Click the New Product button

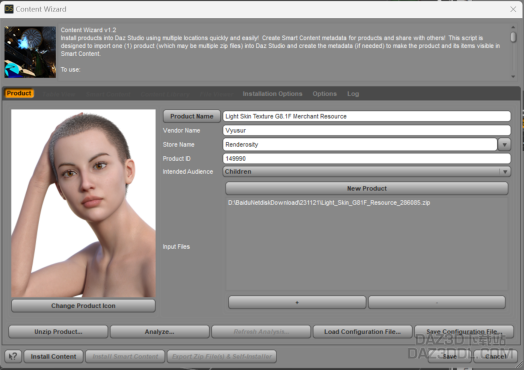click(367, 189)
